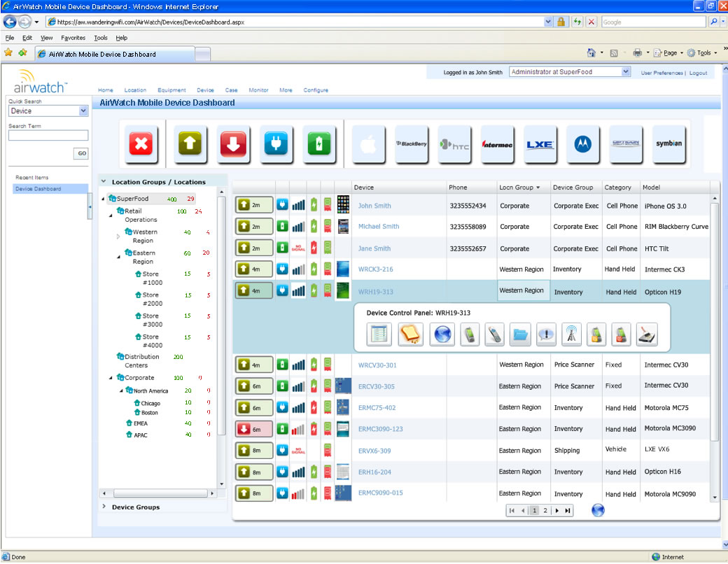728x564 pixels.
Task: Collapse the SuperFood location group
Action: click(103, 197)
